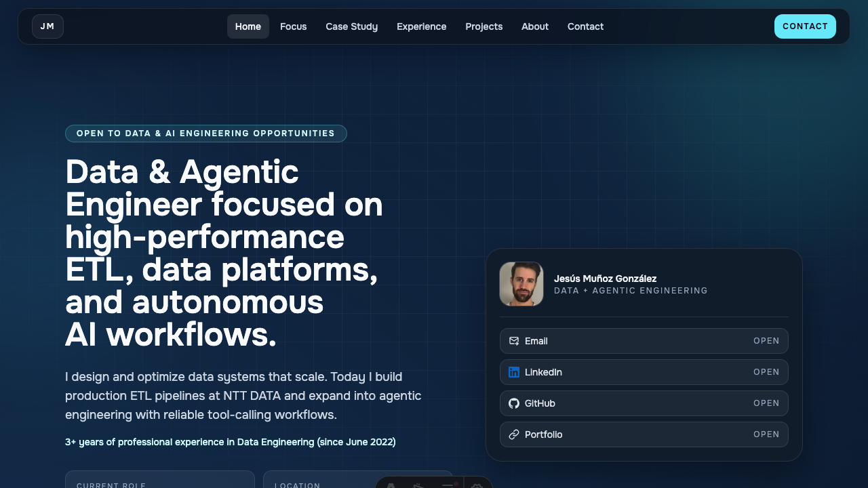Navigate to Focus in the navbar

tap(293, 26)
